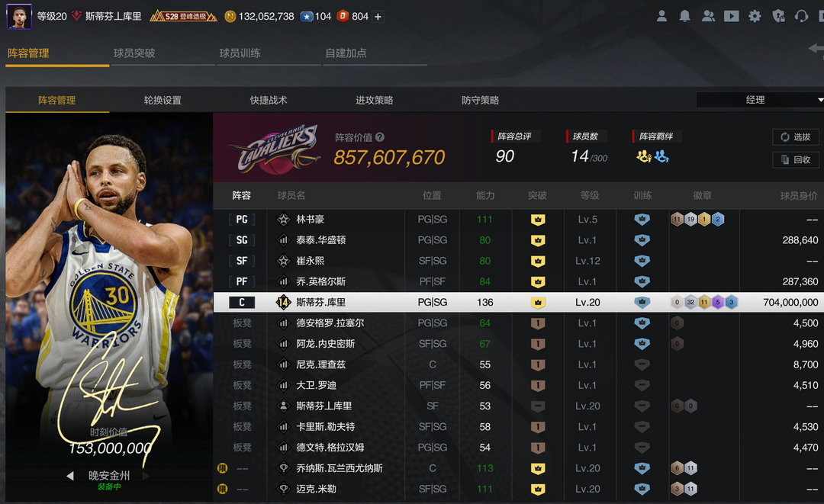Click the plus icon to add currency
Image resolution: width=824 pixels, height=504 pixels.
[x=378, y=17]
